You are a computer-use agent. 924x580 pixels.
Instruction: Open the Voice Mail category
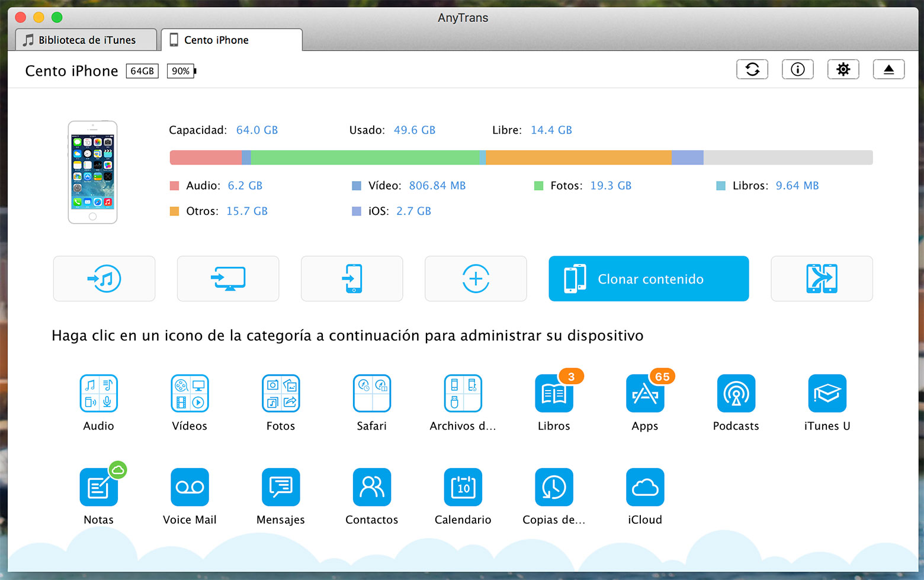(x=190, y=487)
